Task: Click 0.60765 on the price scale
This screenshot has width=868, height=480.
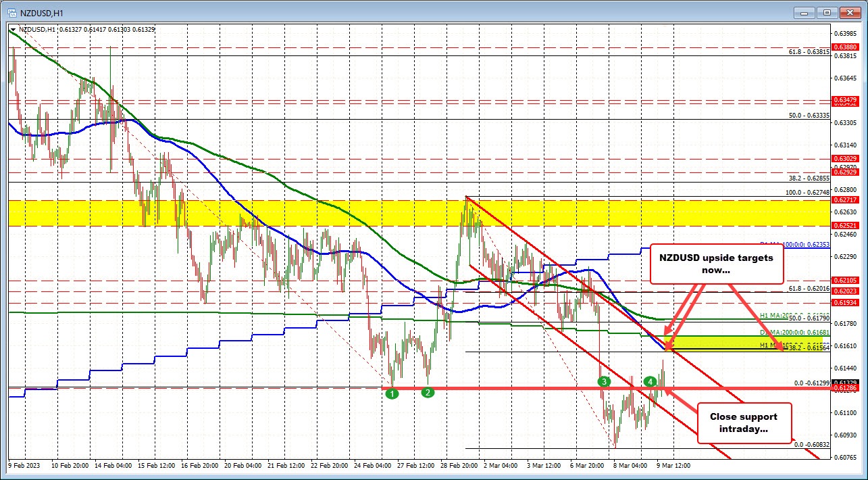Action: click(846, 456)
